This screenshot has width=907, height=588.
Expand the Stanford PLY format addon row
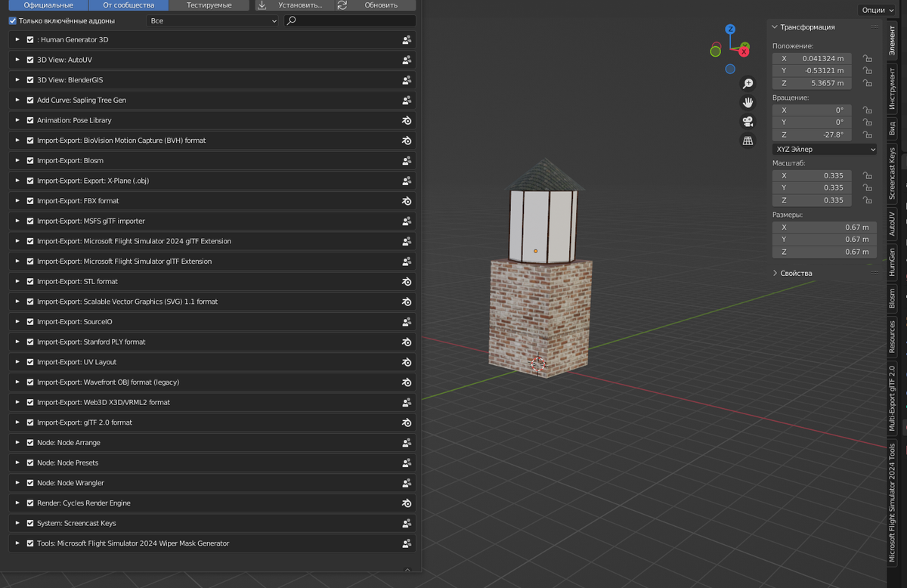tap(17, 342)
